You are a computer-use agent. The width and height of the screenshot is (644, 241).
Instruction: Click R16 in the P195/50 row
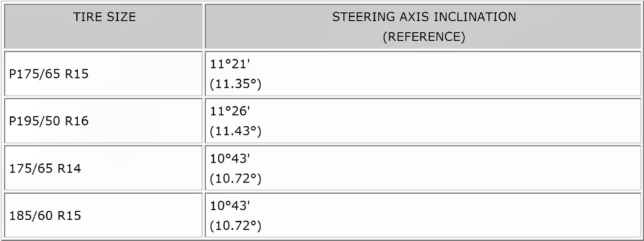pos(77,121)
